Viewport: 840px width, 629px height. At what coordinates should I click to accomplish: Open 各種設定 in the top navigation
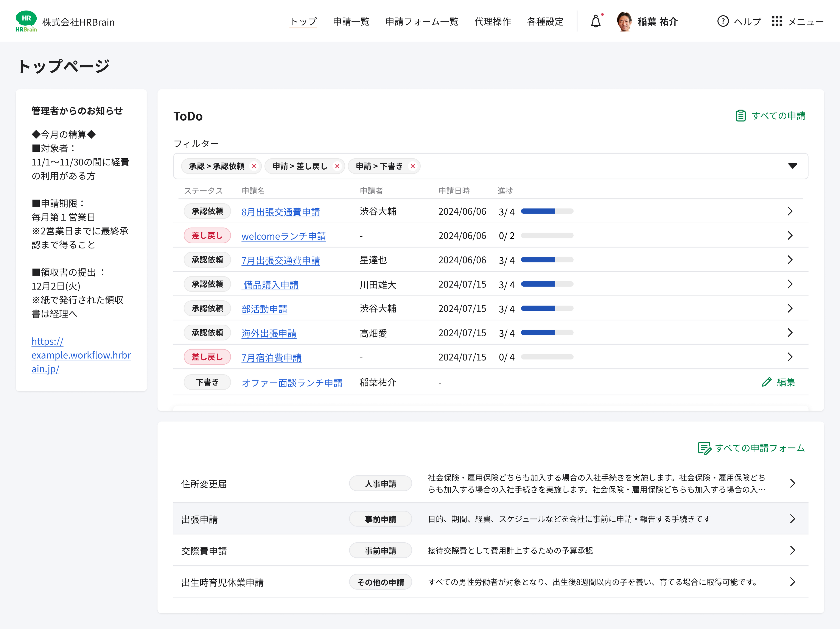(x=545, y=22)
